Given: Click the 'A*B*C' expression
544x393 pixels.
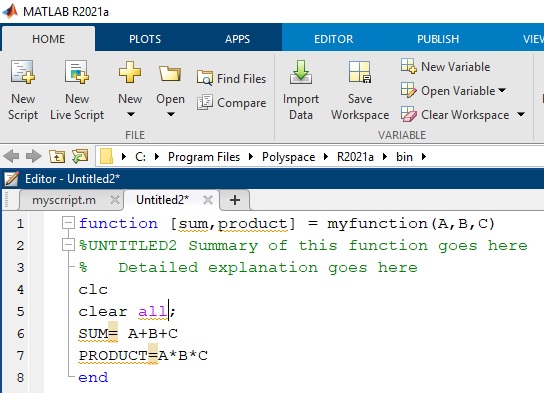Looking at the screenshot, I should click(x=183, y=356).
